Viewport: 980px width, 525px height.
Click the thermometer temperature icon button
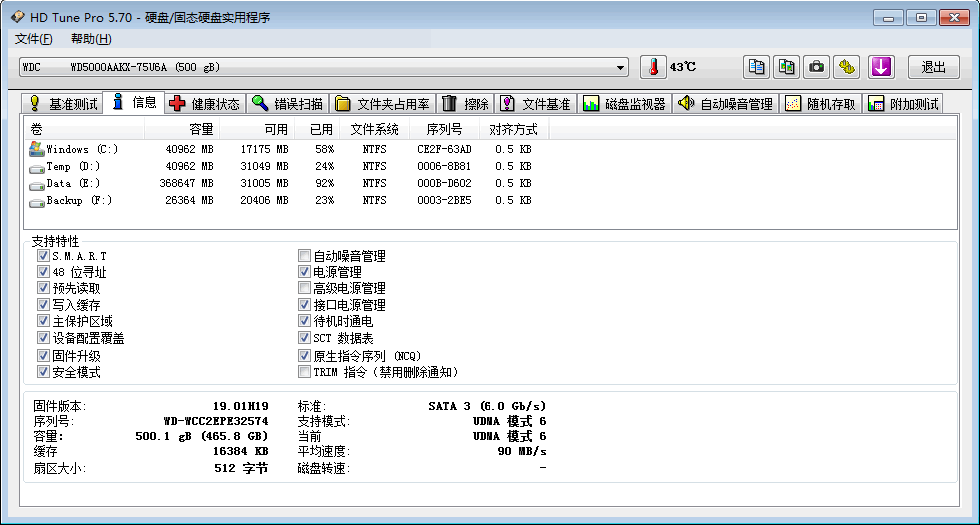click(652, 67)
